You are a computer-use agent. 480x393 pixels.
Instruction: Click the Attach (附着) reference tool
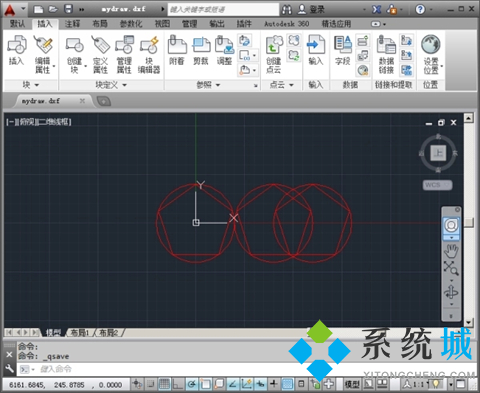177,50
